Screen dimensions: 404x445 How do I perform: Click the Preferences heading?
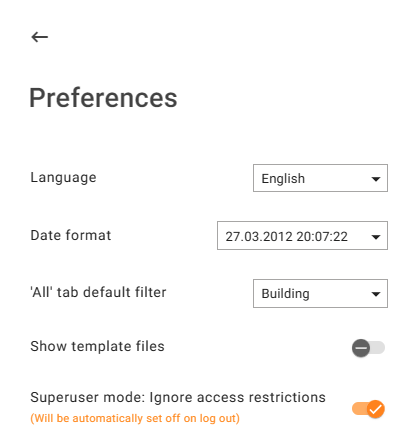point(103,98)
